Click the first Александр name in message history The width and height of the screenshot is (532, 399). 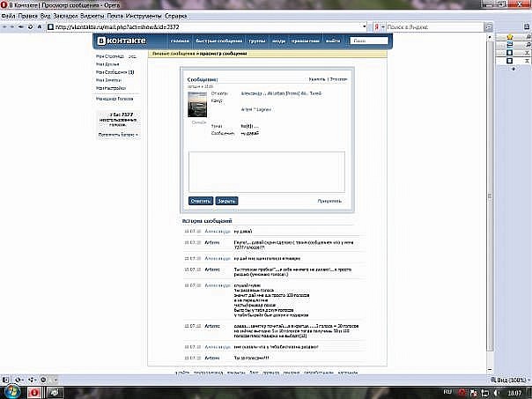(218, 232)
